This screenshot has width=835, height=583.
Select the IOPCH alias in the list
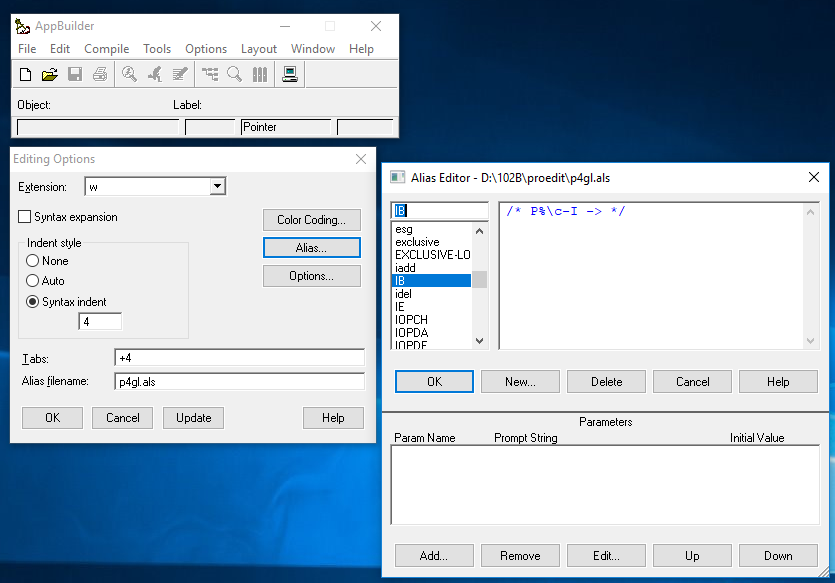[x=431, y=320]
